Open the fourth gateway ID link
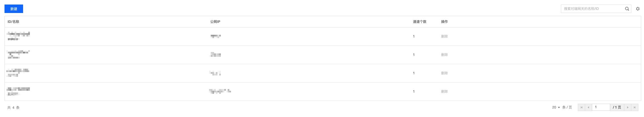Viewport: 644px width, 117px height. click(18, 89)
